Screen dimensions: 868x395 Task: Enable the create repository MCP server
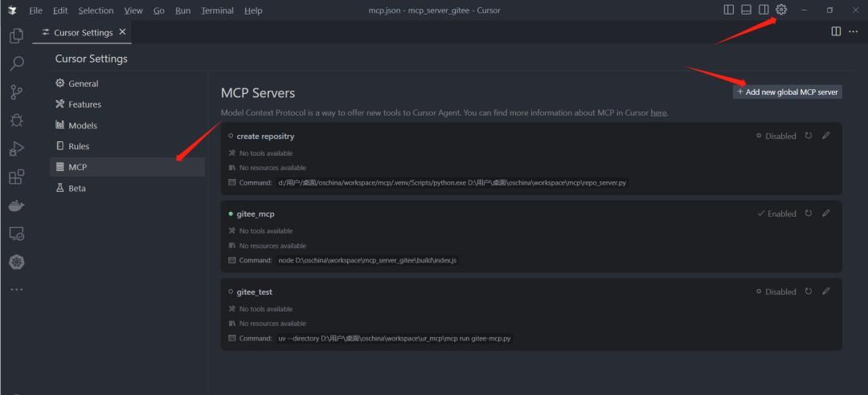click(776, 136)
